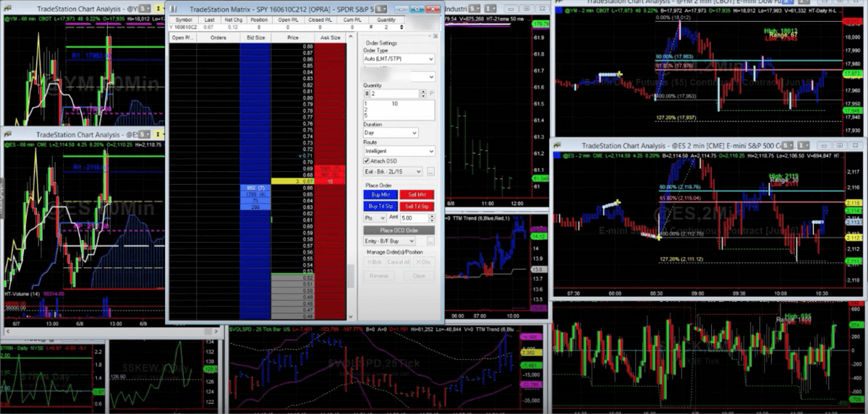Image resolution: width=868 pixels, height=414 pixels.
Task: Click the chart icon of the @ES 60 min window
Action: pyautogui.click(x=7, y=134)
